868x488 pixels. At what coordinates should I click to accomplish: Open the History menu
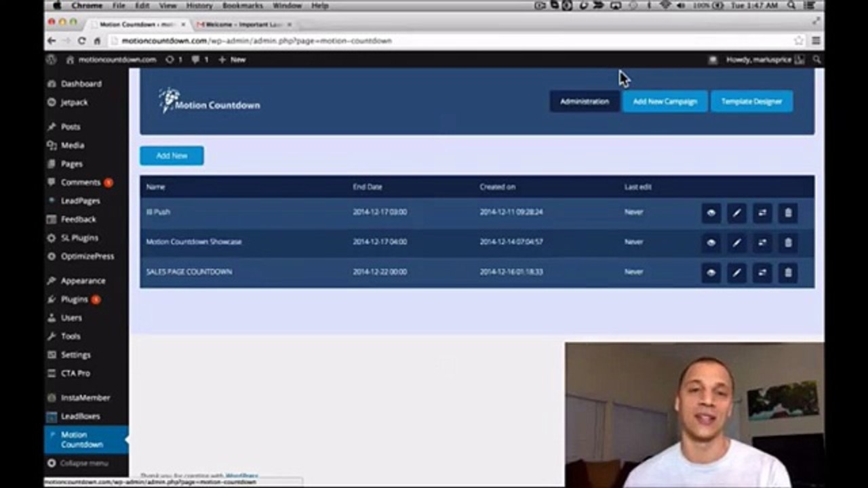click(199, 5)
